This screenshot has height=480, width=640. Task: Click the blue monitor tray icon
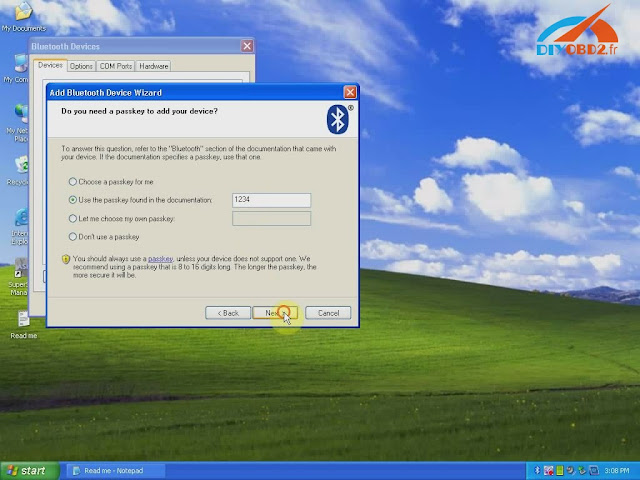(x=594, y=471)
